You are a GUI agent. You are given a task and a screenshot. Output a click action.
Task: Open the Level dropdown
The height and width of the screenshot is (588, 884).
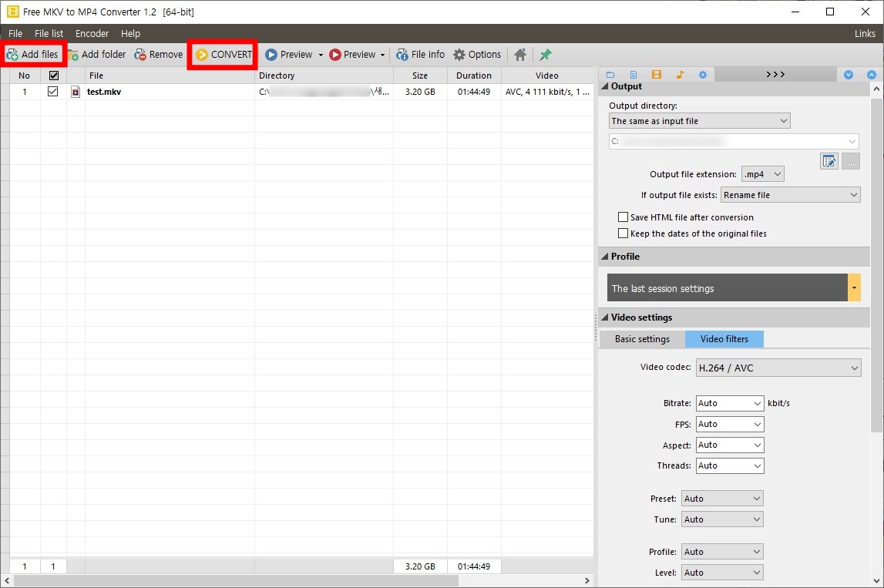[722, 573]
